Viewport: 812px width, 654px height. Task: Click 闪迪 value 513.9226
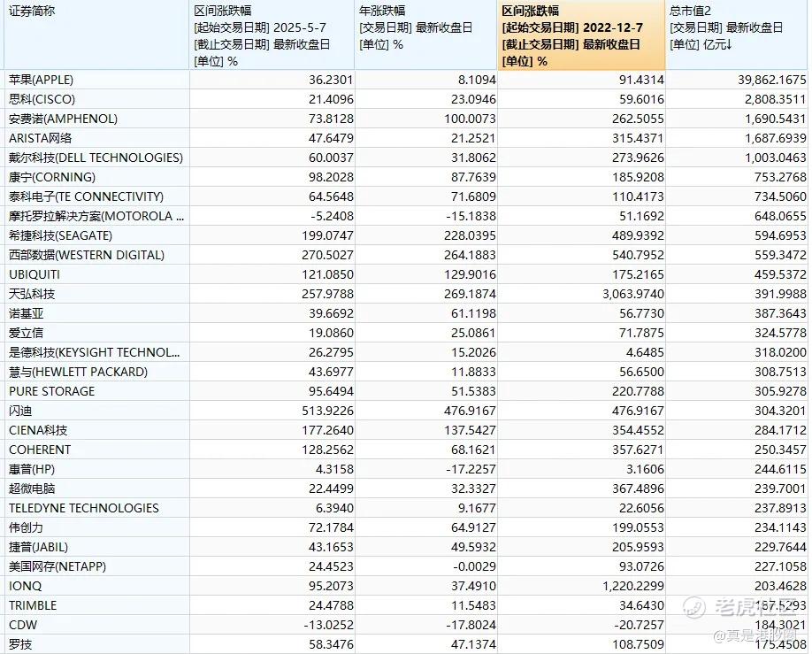coord(327,411)
